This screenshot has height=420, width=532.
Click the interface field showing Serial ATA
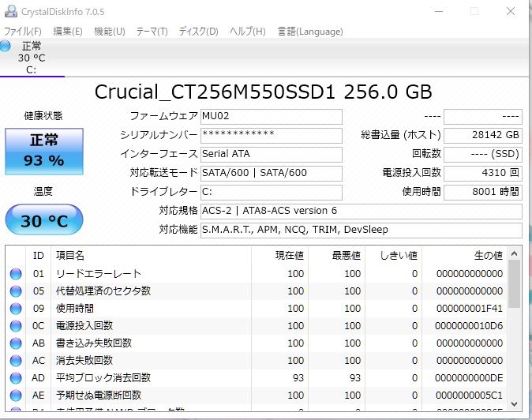[x=272, y=155]
